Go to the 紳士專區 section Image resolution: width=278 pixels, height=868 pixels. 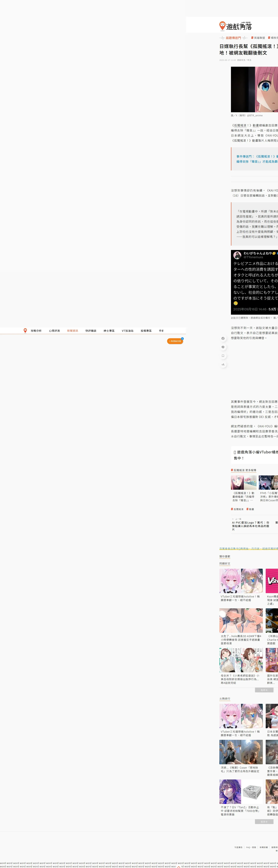tap(109, 331)
